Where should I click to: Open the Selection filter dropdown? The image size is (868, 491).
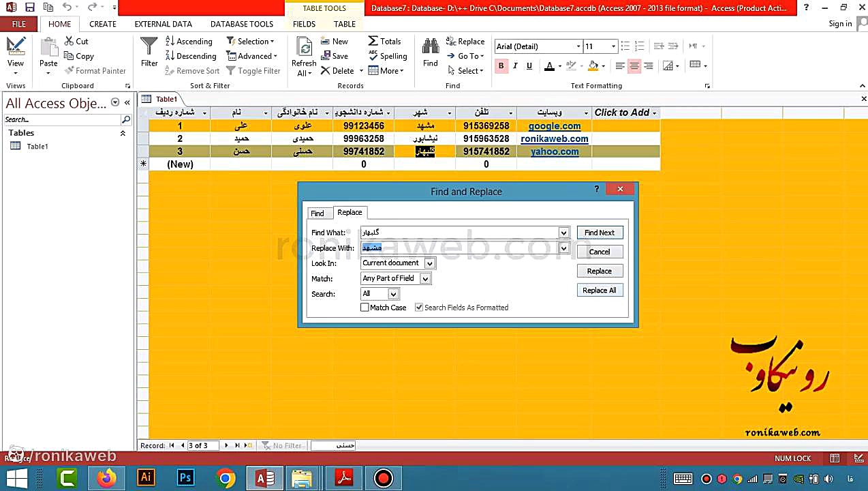(250, 41)
